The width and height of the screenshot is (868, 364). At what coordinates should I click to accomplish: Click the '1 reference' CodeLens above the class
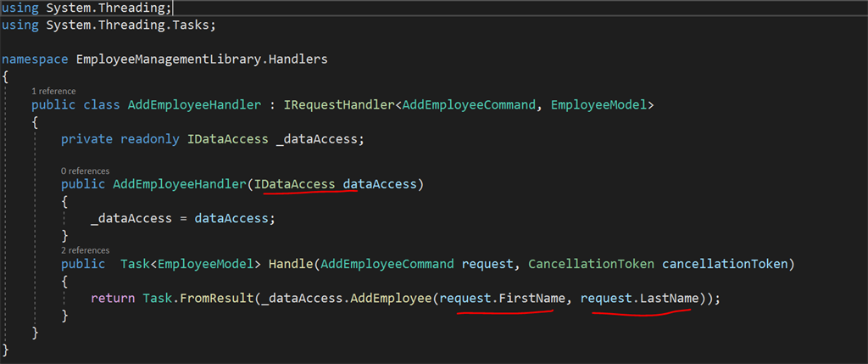(53, 91)
